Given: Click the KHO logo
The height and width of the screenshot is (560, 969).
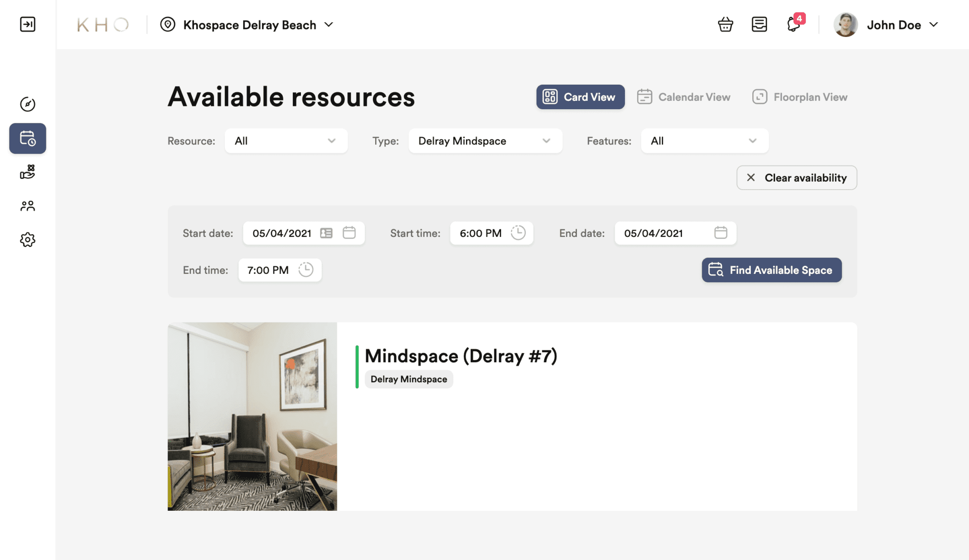Looking at the screenshot, I should tap(103, 25).
